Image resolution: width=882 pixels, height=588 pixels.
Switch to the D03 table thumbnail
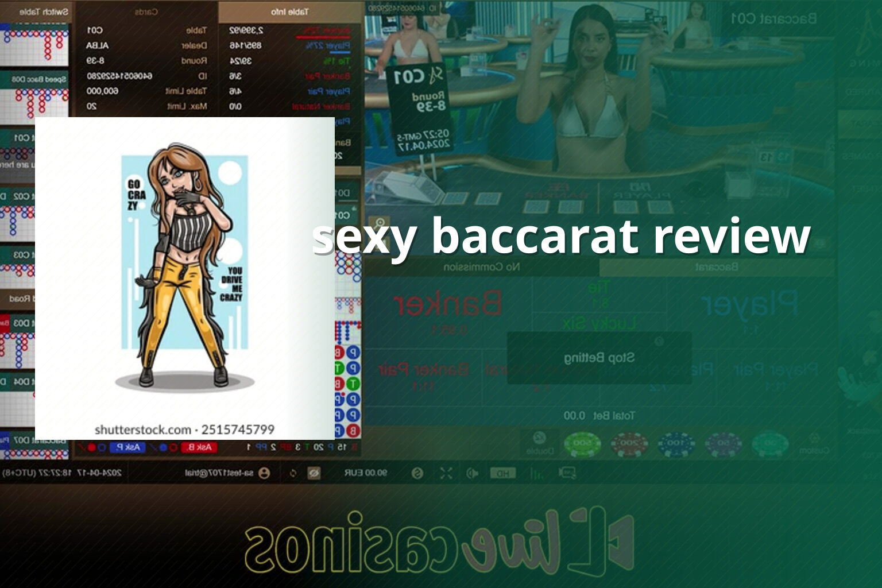[17, 342]
